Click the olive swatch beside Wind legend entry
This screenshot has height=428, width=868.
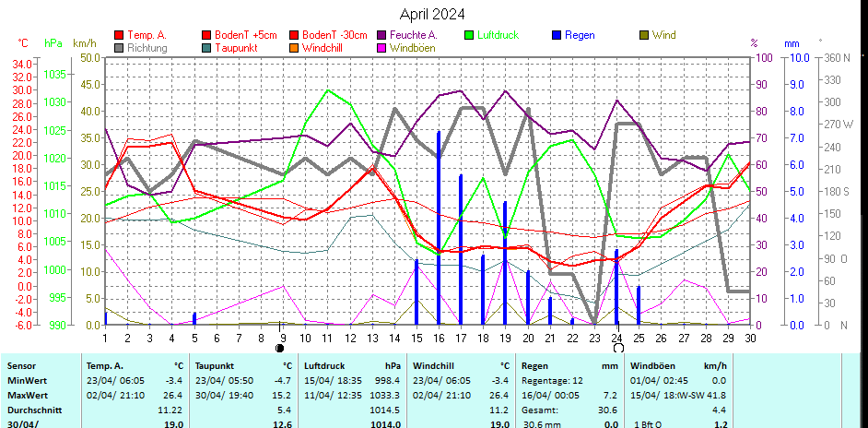(x=644, y=35)
